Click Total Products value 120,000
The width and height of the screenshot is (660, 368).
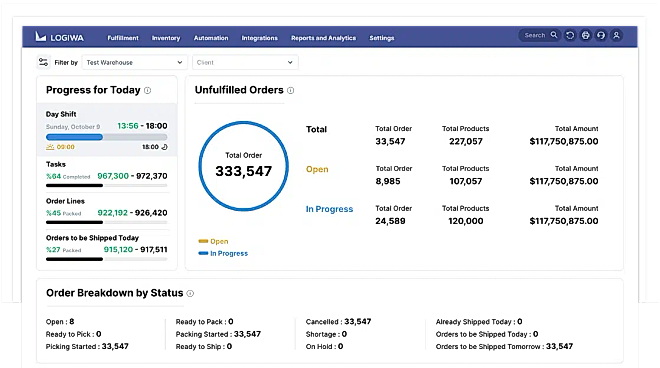pyautogui.click(x=466, y=221)
